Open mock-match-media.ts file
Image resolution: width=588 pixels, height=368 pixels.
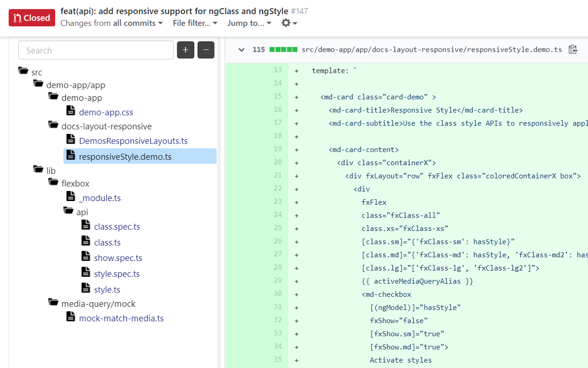pyautogui.click(x=121, y=318)
